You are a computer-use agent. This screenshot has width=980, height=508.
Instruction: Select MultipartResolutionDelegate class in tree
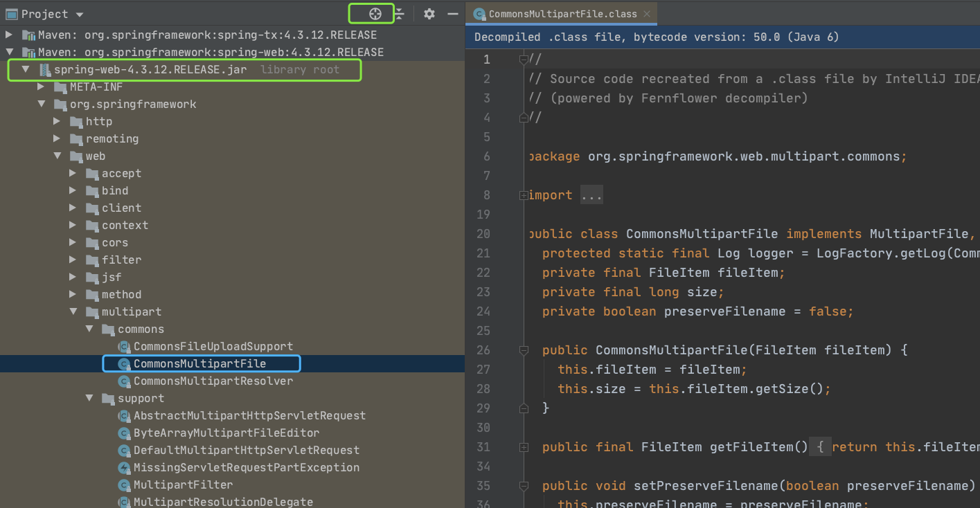coord(223,502)
